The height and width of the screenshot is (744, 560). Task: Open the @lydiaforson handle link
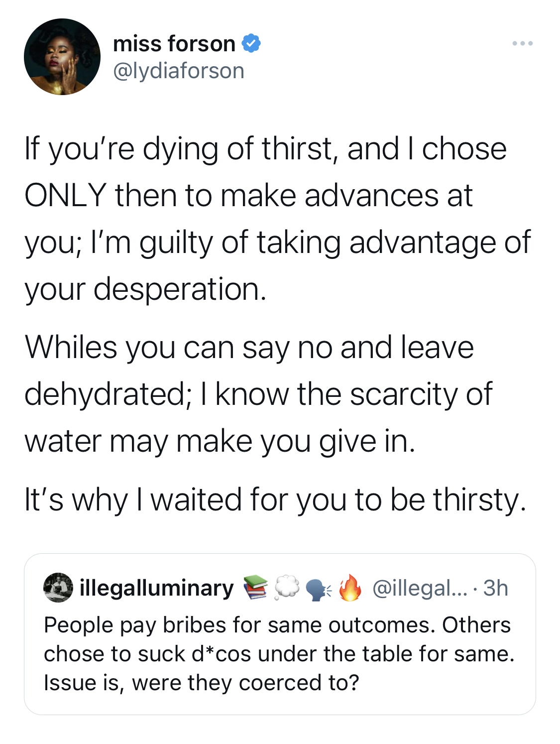click(x=179, y=71)
